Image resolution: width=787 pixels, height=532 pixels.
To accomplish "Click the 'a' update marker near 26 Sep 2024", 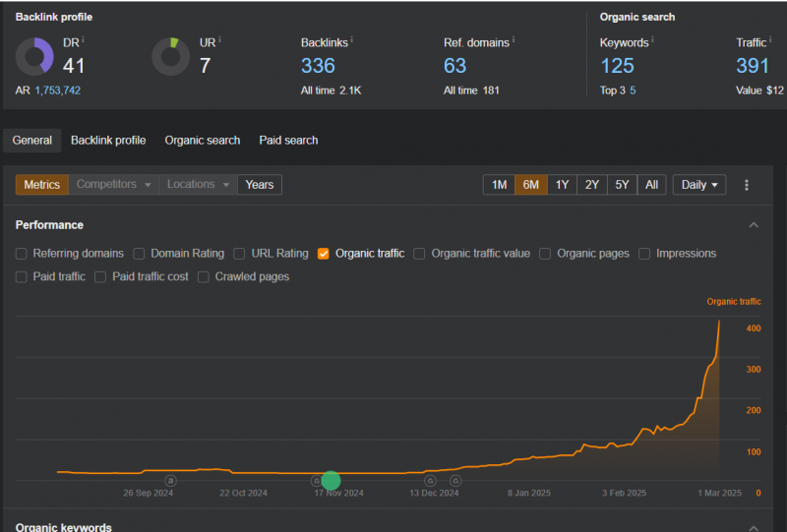I will pyautogui.click(x=170, y=481).
